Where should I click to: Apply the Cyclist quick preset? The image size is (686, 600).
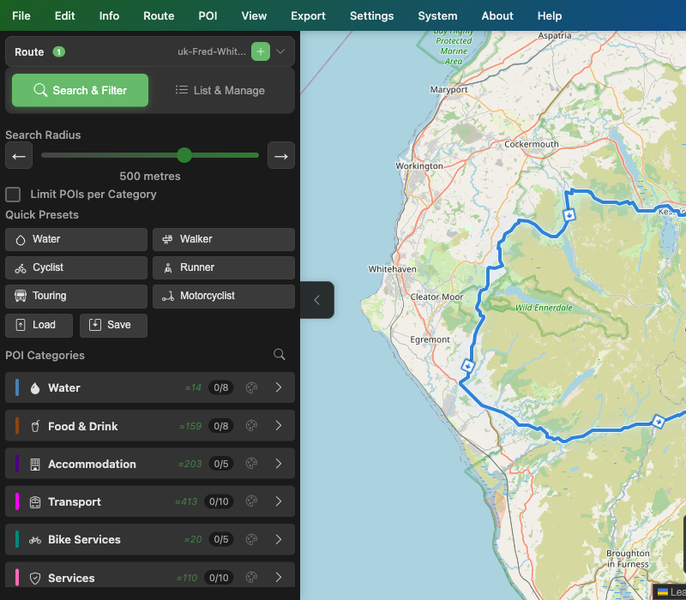point(76,267)
